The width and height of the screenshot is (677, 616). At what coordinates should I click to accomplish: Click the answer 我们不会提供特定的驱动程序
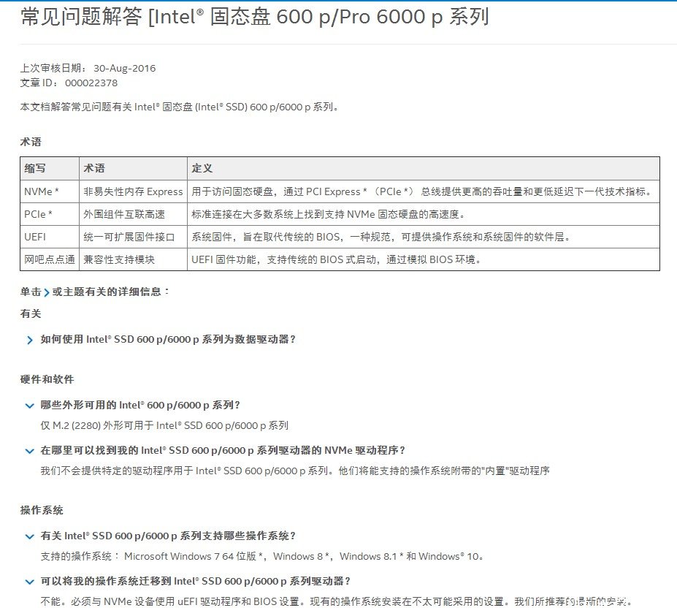click(295, 471)
